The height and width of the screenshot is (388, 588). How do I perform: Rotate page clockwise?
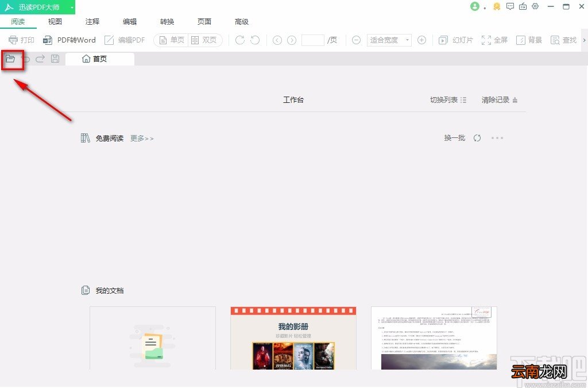[240, 40]
